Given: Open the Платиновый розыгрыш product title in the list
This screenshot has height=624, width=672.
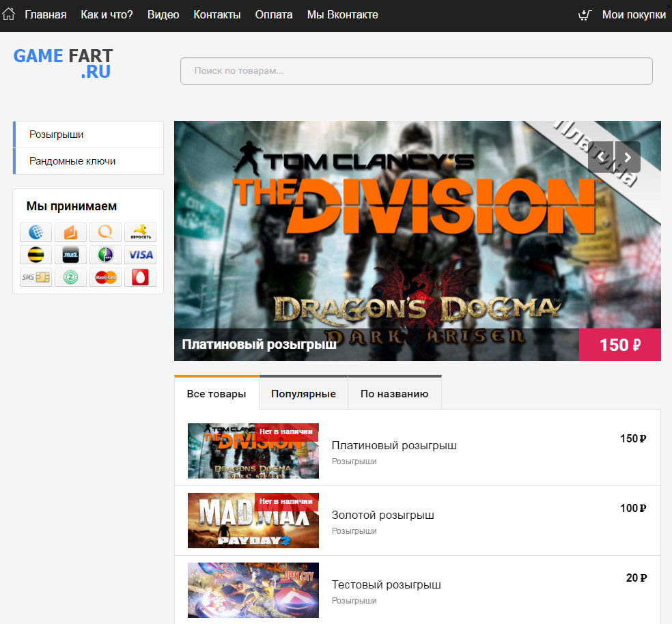Looking at the screenshot, I should [x=394, y=445].
